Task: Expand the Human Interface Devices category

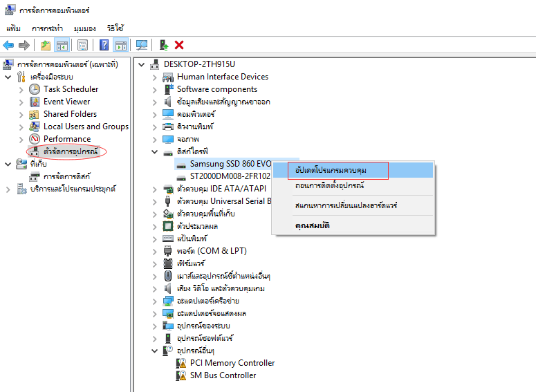Action: coord(154,77)
